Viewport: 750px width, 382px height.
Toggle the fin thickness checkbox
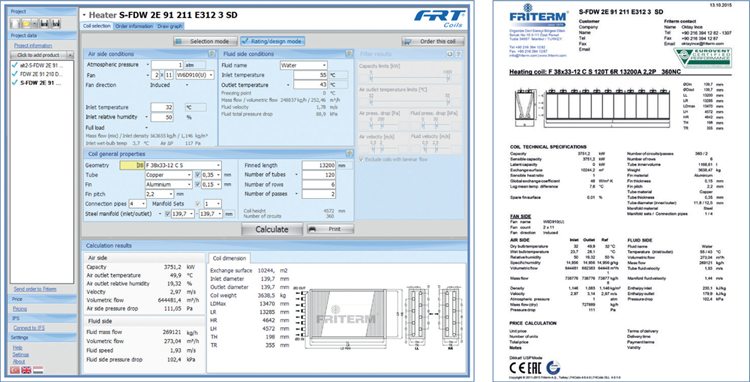(x=198, y=185)
